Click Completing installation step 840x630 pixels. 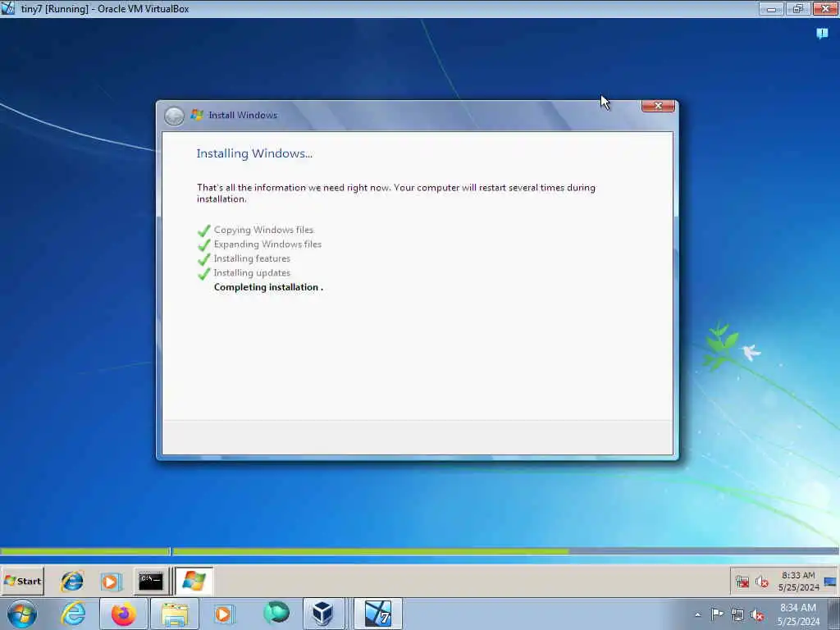[268, 287]
